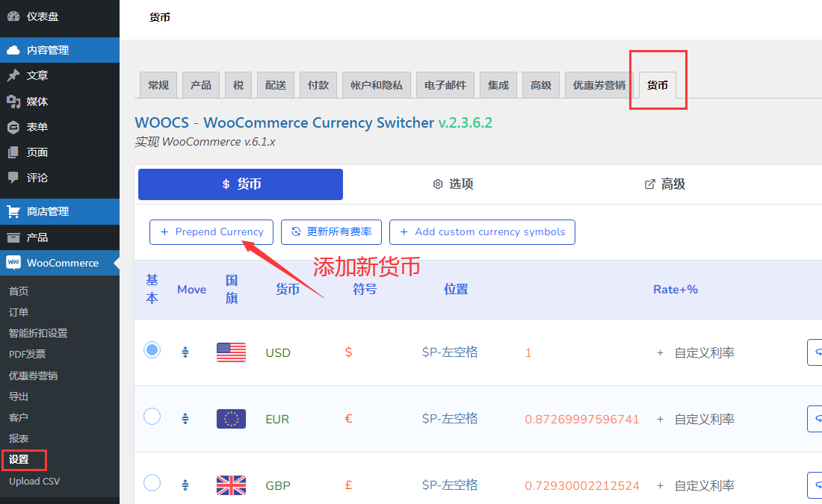This screenshot has height=504, width=822.
Task: Click the United Kingdom flag icon
Action: click(231, 485)
